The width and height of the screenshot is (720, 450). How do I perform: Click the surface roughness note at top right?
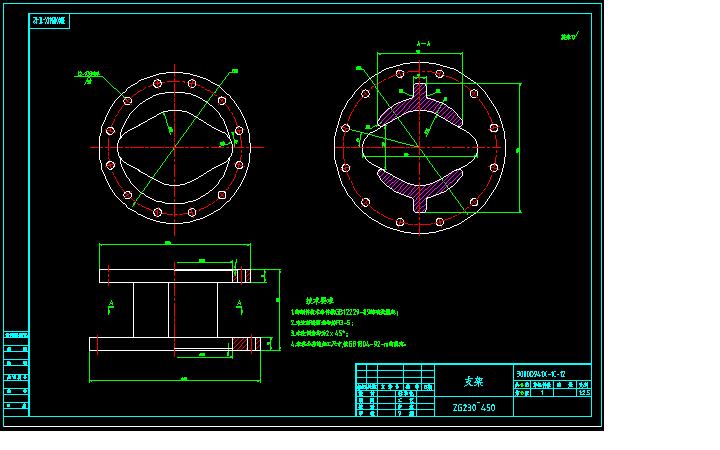[568, 38]
